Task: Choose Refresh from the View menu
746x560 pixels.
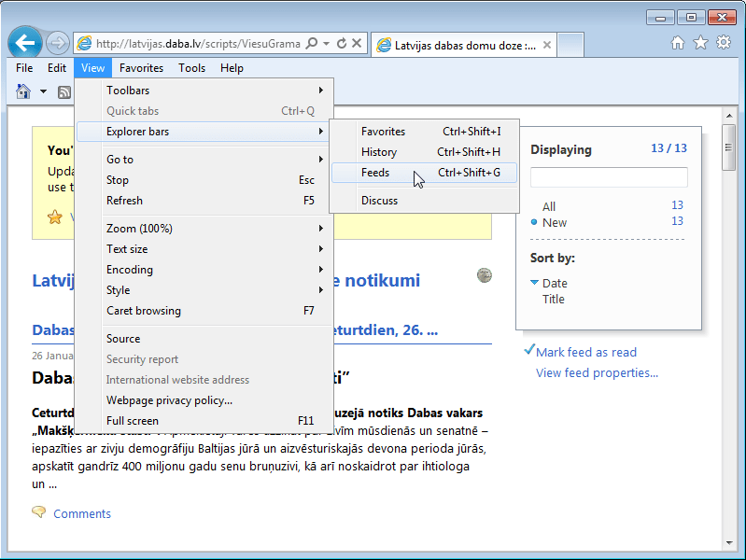Action: click(x=204, y=201)
